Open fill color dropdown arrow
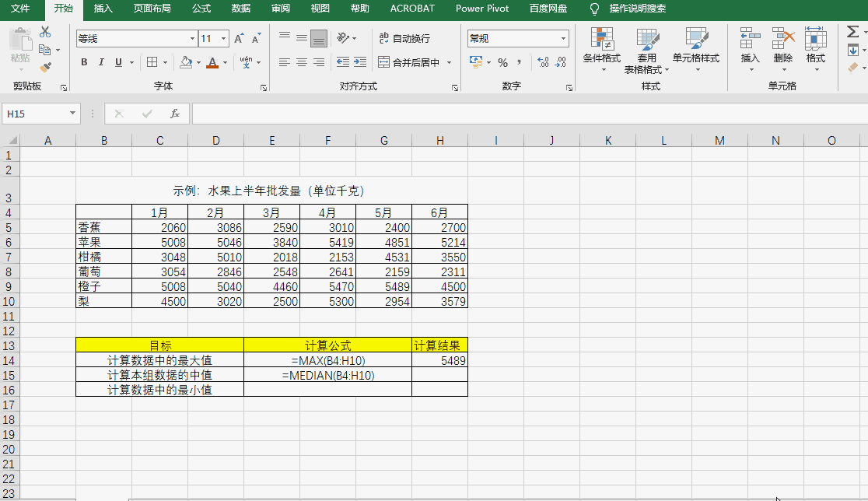Screen dimensions: 868x501 click(199, 62)
